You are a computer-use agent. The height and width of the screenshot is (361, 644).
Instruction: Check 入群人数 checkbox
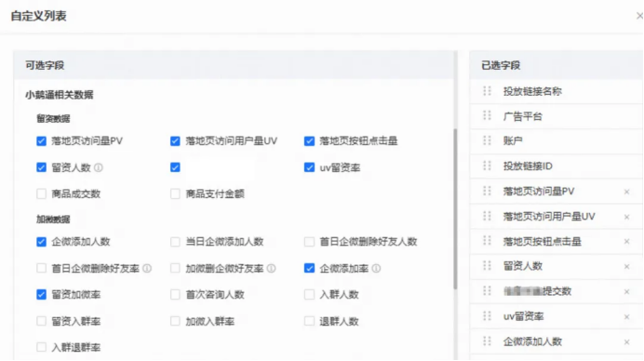coord(309,294)
